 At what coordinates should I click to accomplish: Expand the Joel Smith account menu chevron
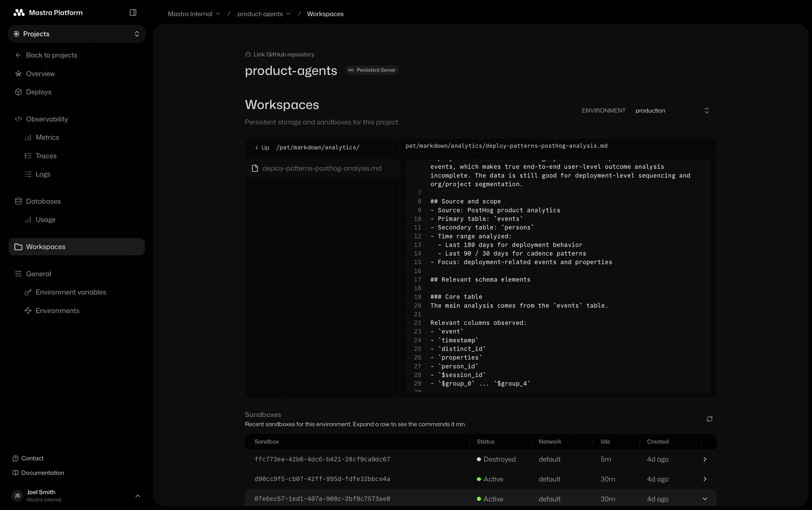137,496
